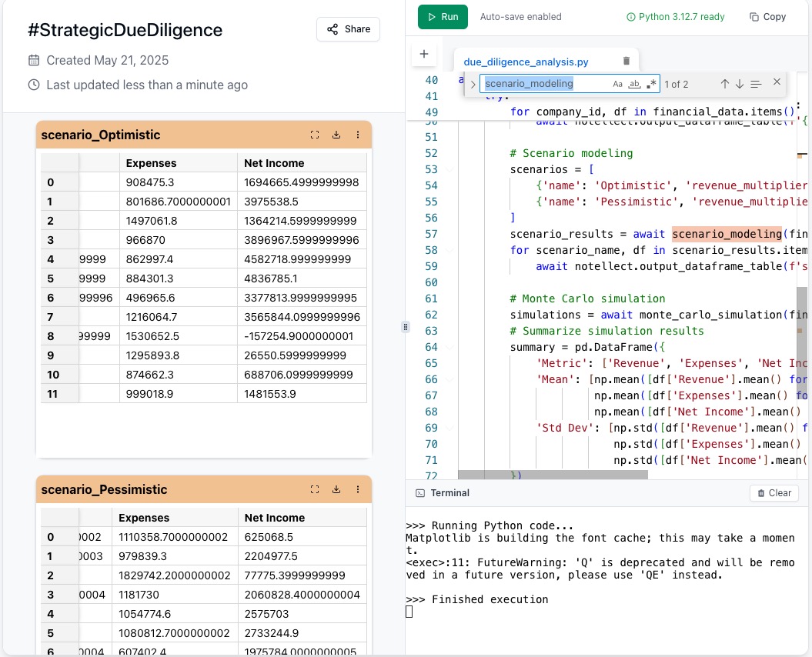Click the 'Python 3.12.7 ready' status text
The width and height of the screenshot is (812, 657).
coord(681,17)
